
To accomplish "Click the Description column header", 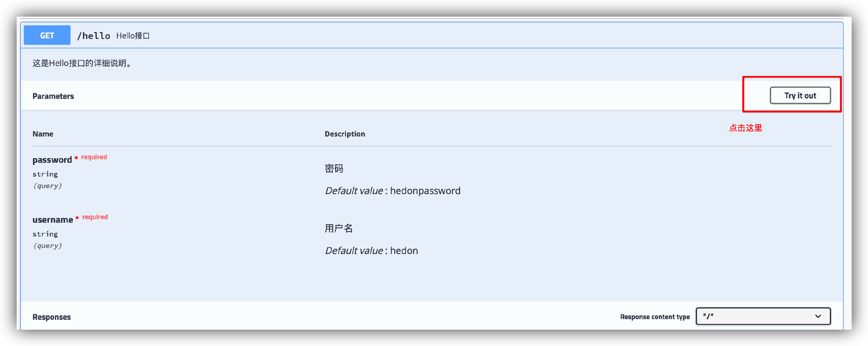I will (345, 134).
